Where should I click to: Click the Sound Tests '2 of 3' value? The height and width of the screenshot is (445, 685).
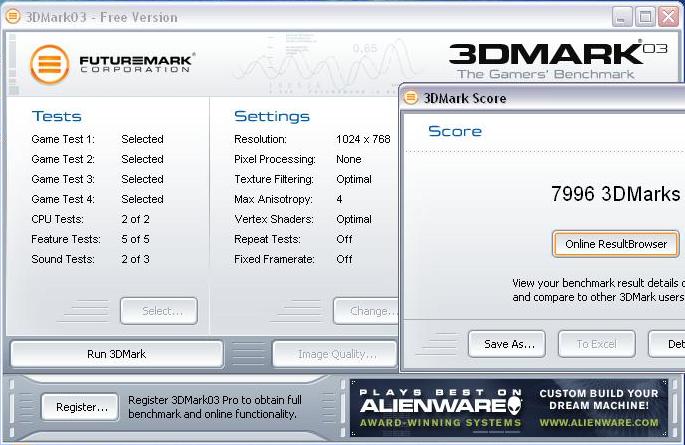click(135, 259)
